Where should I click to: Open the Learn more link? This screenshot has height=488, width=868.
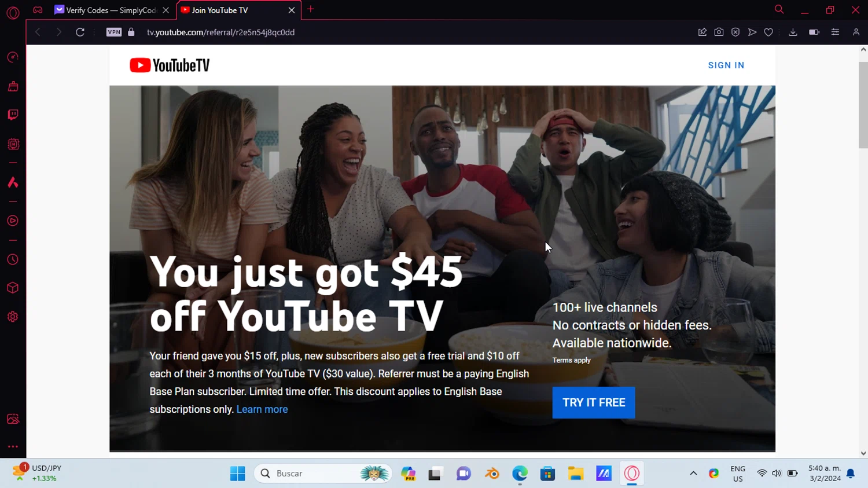[262, 409]
